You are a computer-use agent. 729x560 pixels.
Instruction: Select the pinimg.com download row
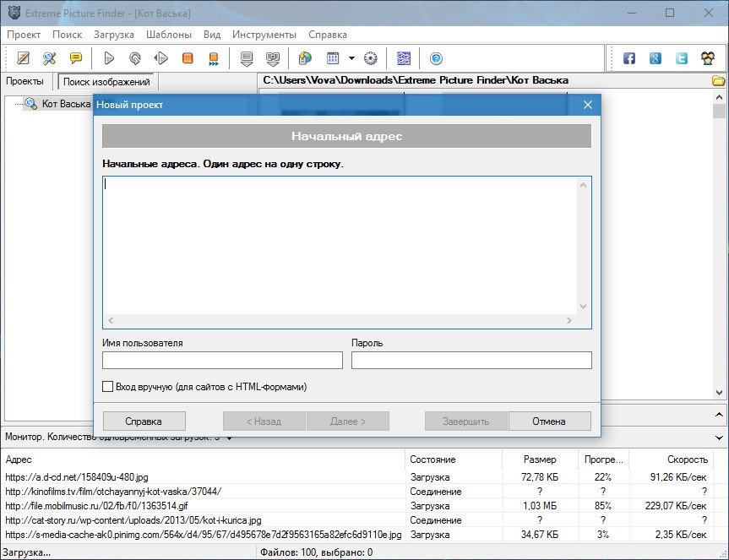coord(358,535)
